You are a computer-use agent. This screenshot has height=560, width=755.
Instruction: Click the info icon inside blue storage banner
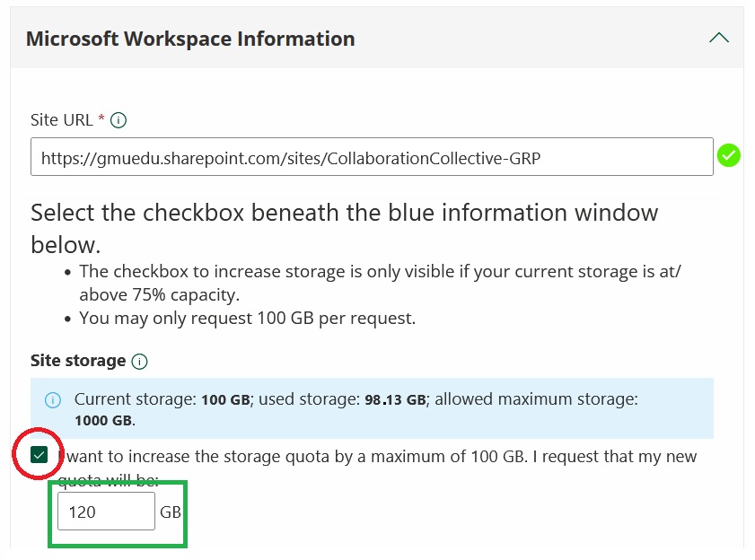click(x=53, y=399)
